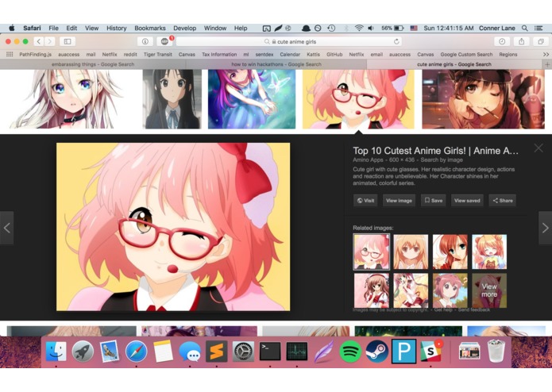This screenshot has width=552, height=392.
Task: Click the Search by image link
Action: click(442, 159)
